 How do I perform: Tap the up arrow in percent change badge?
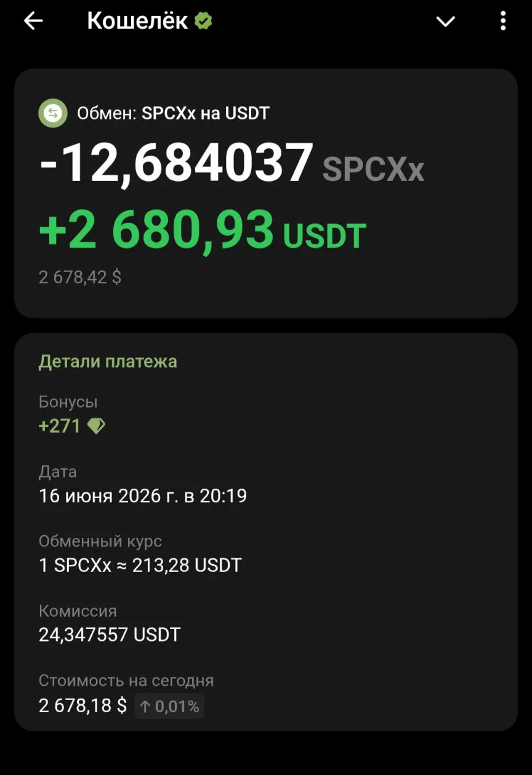[145, 707]
